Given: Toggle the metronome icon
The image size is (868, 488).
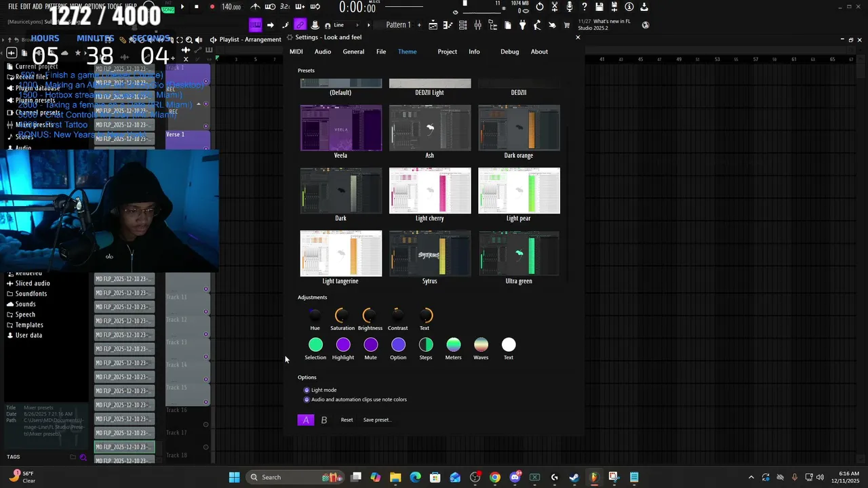Looking at the screenshot, I should [x=255, y=7].
